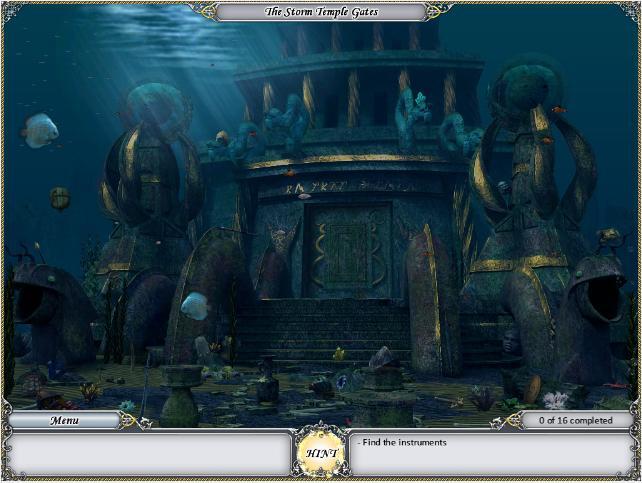This screenshot has height=483, width=642.
Task: Click the blue gem on the seabed
Action: pos(341,382)
